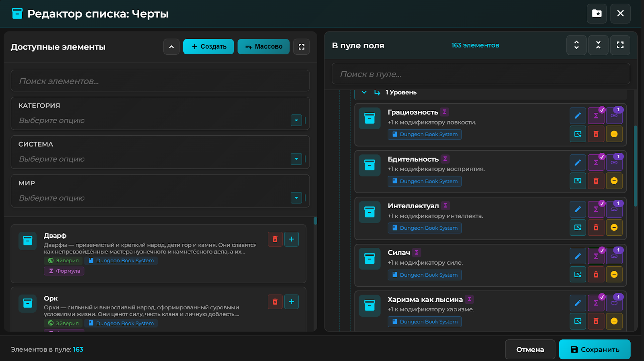
Task: Click the Создать button
Action: coord(208,47)
